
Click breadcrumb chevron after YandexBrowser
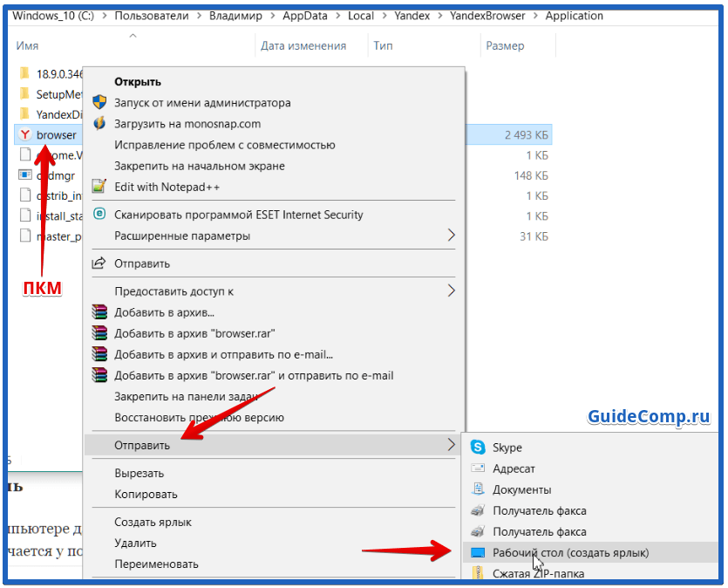(535, 16)
